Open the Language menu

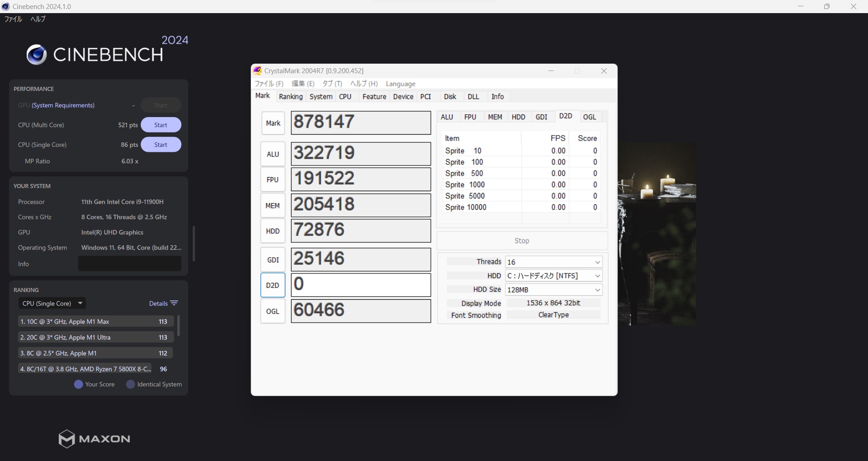pyautogui.click(x=400, y=84)
